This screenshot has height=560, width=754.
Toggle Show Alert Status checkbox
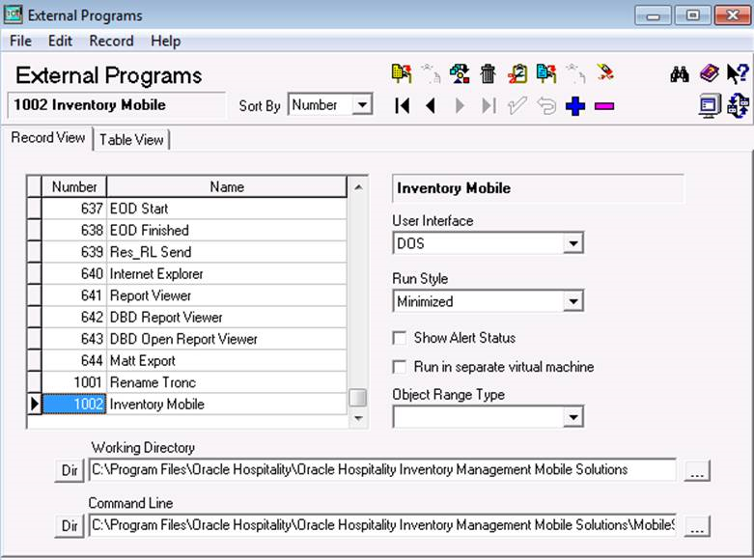coord(400,338)
